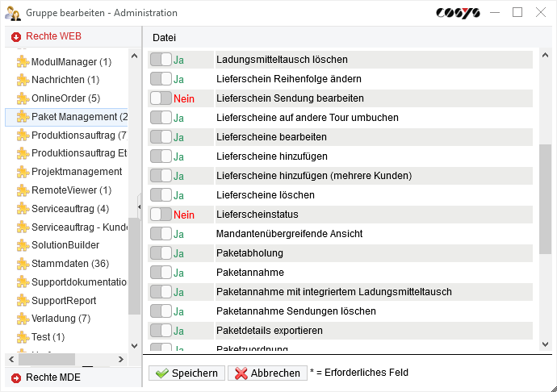Screen dimensions: 557x392
Task: Click the SupportReport puzzle icon
Action: click(23, 301)
